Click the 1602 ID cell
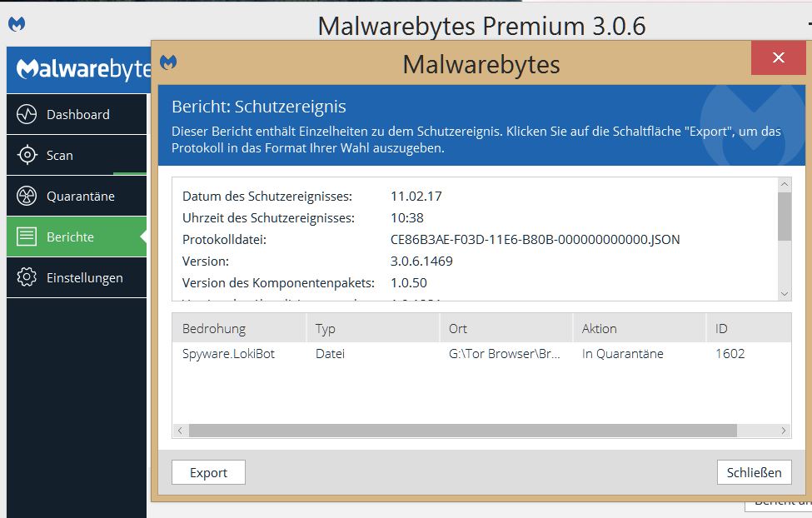This screenshot has width=812, height=518. click(x=730, y=354)
